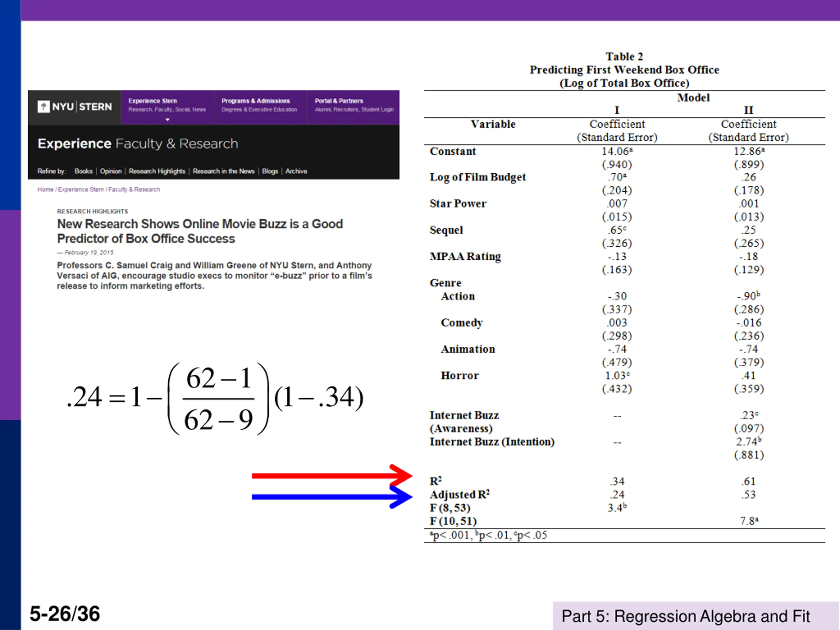This screenshot has width=840, height=630.
Task: Refine by Opinion
Action: click(111, 171)
